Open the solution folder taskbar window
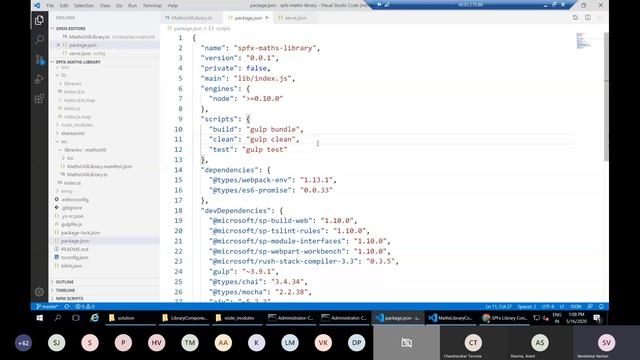This screenshot has height=360, width=640. pyautogui.click(x=131, y=318)
